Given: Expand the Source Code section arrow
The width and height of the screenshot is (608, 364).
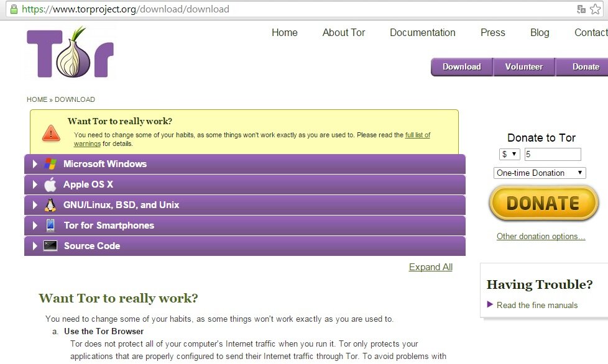Looking at the screenshot, I should 35,246.
